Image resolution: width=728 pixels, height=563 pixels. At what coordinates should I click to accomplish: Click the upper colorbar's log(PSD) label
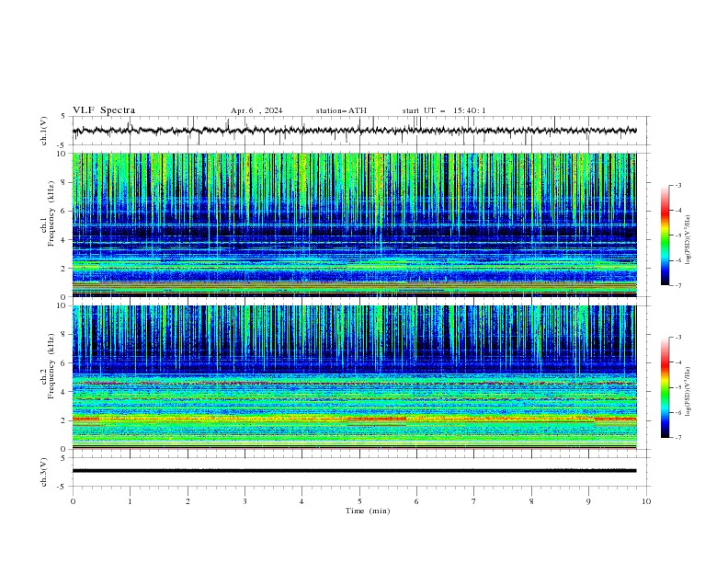tap(688, 240)
